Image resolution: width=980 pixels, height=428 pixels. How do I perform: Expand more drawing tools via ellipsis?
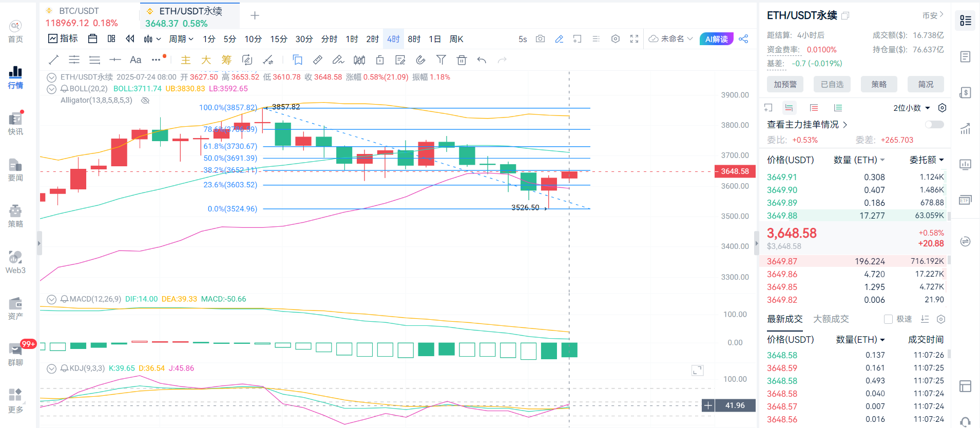click(x=156, y=60)
